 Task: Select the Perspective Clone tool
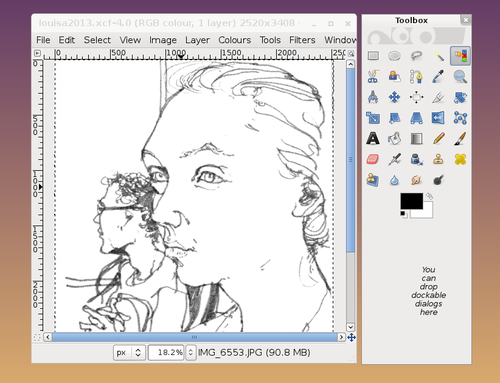tap(373, 180)
